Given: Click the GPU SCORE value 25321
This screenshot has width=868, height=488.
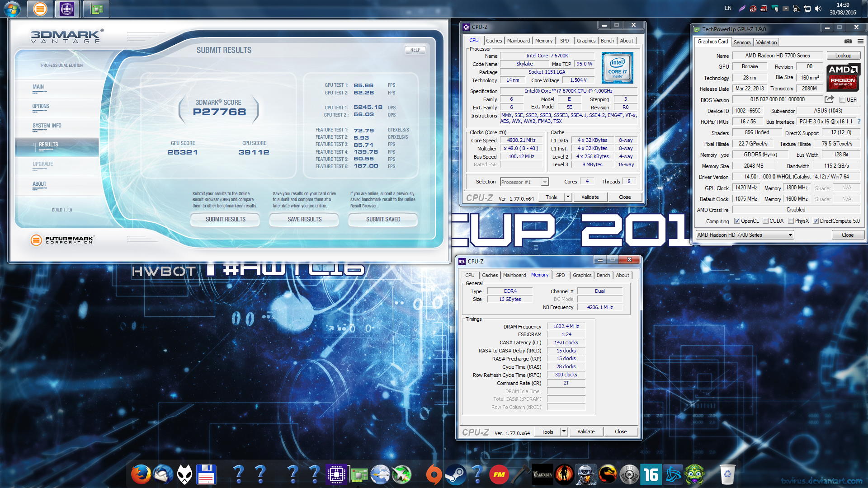Looking at the screenshot, I should [183, 152].
